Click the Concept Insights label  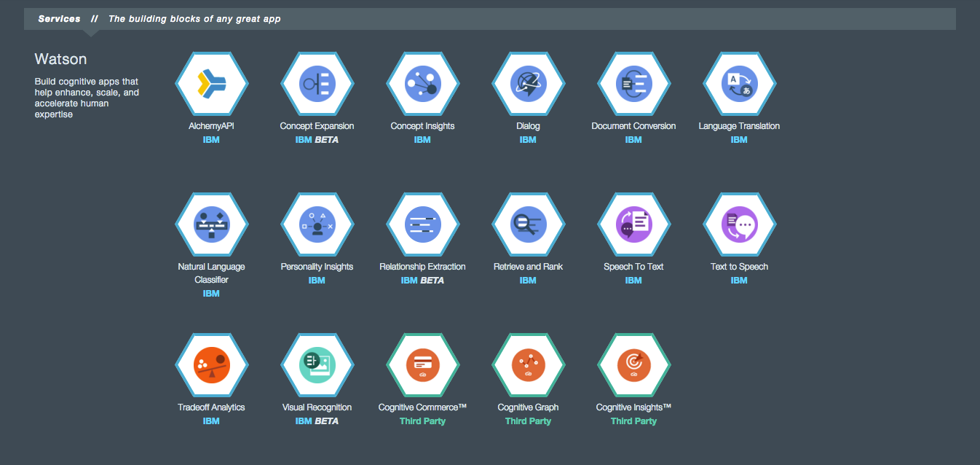[x=422, y=126]
